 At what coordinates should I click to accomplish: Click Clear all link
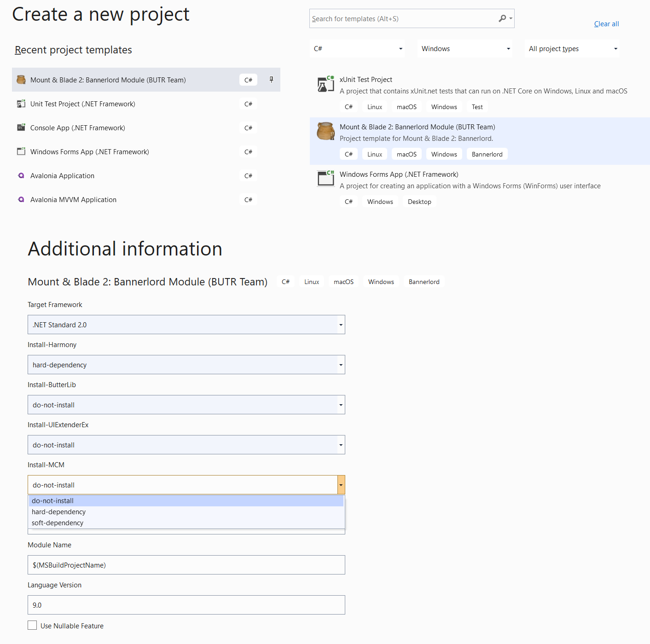point(606,24)
